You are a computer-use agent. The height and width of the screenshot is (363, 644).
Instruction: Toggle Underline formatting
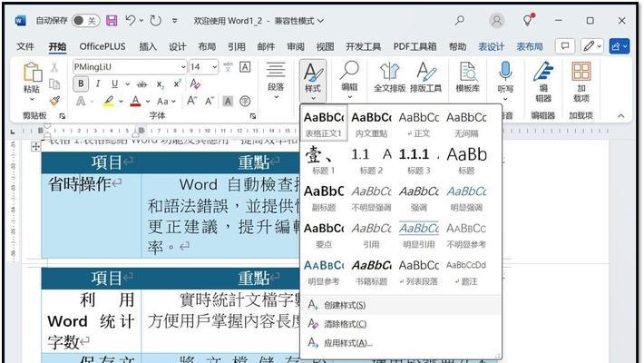click(x=114, y=83)
